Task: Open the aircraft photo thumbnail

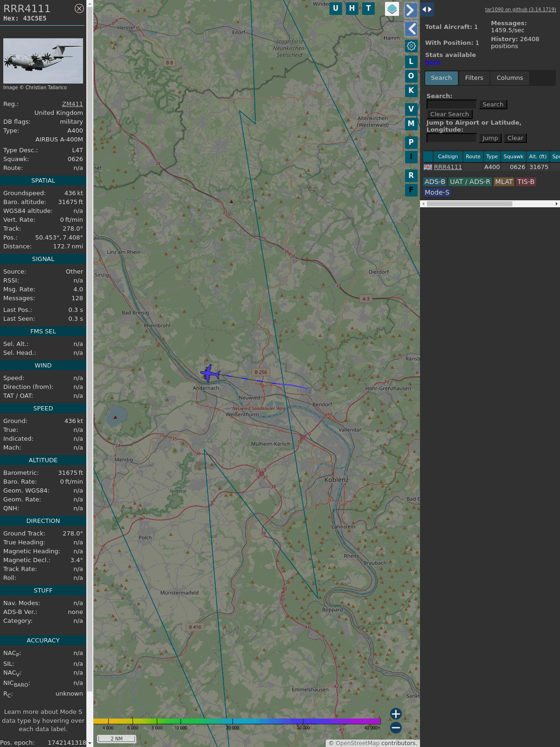Action: pyautogui.click(x=43, y=61)
